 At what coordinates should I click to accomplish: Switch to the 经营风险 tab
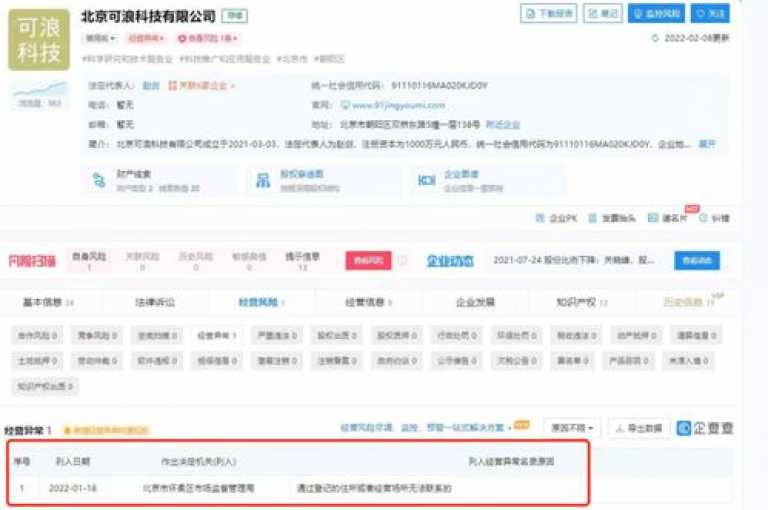click(x=261, y=302)
